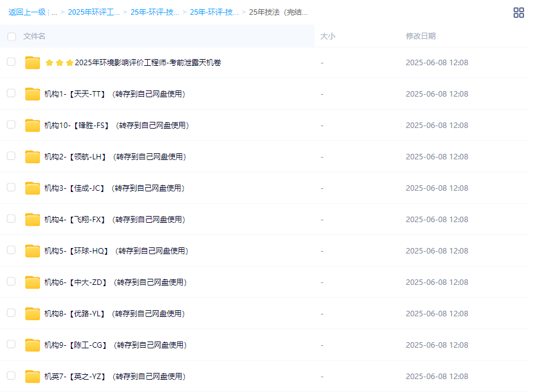Select checkbox for 机构4-【飞翔-FX】
Viewport: 537px width, 392px height.
click(11, 218)
